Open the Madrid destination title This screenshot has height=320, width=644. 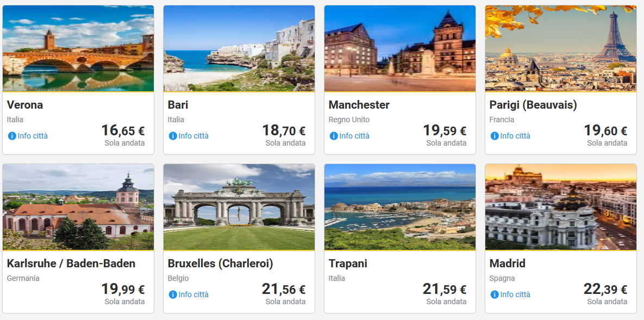coord(508,263)
